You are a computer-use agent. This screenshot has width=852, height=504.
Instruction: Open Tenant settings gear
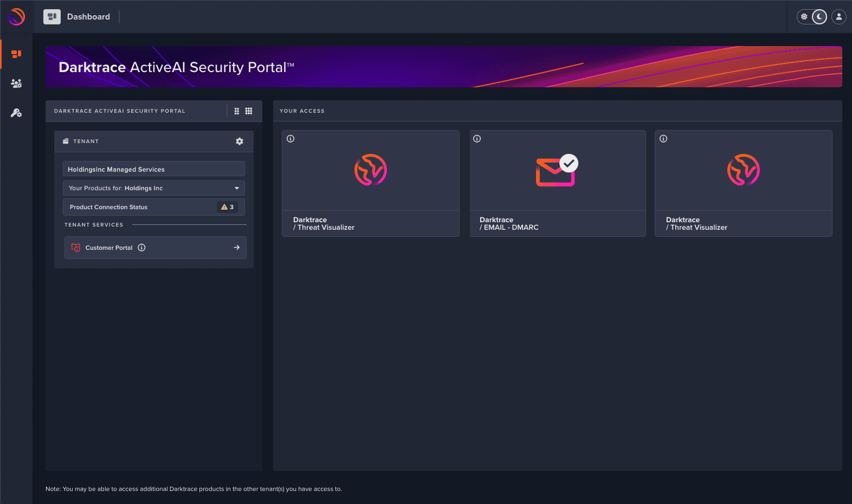[240, 141]
